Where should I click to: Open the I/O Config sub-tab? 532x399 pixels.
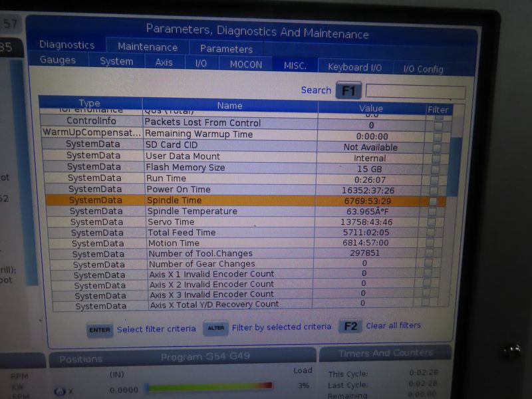click(423, 69)
